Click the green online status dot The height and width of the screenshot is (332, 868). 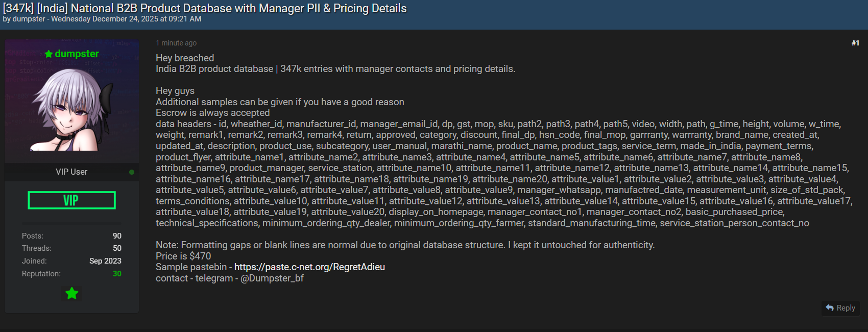coord(132,172)
